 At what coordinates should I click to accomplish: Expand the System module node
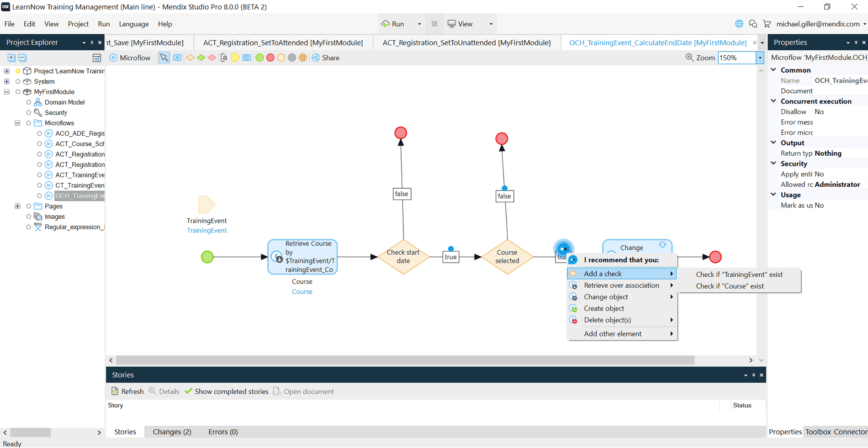(x=7, y=81)
